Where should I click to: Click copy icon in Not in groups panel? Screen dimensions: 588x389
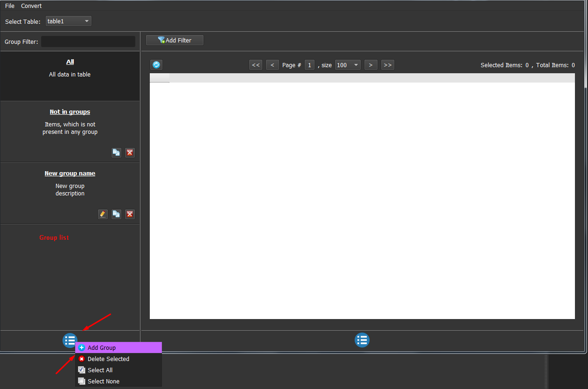(x=116, y=153)
